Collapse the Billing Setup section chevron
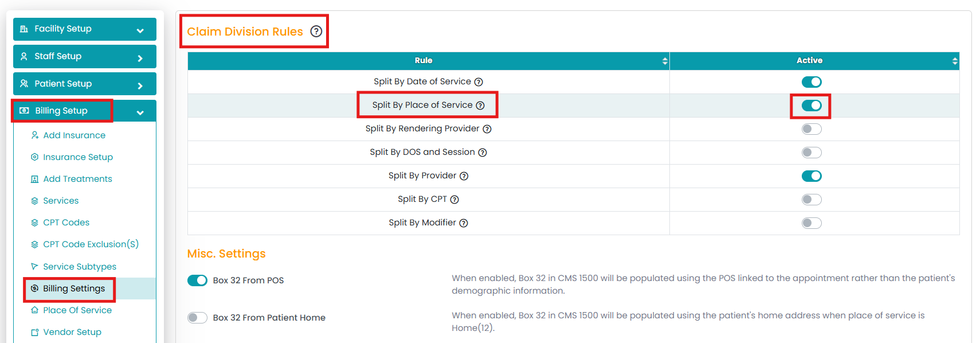980x343 pixels. [x=140, y=112]
